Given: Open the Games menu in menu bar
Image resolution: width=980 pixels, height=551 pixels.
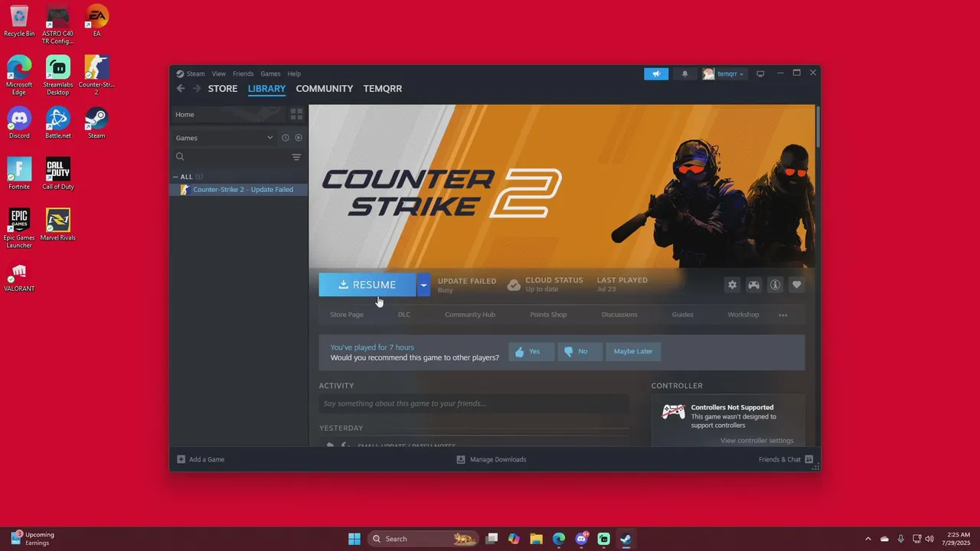Looking at the screenshot, I should pyautogui.click(x=270, y=74).
